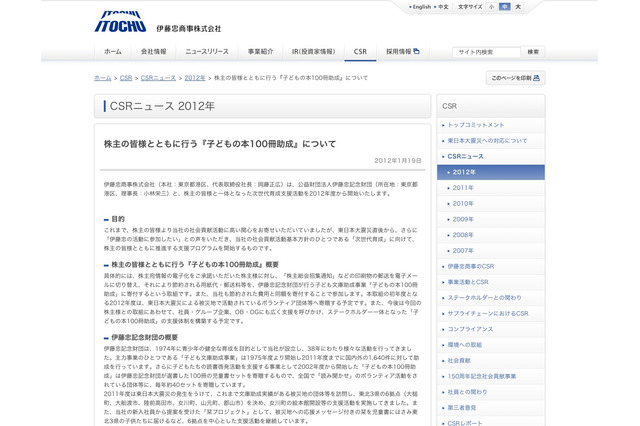Click the printer icon in the print button
Image resolution: width=640 pixels, height=426 pixels.
tap(536, 78)
